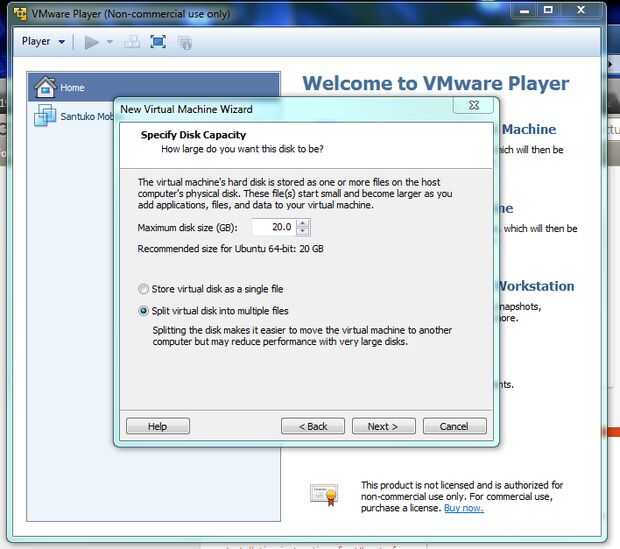Minimize the VMware Player window
Image resolution: width=620 pixels, height=549 pixels.
524,11
